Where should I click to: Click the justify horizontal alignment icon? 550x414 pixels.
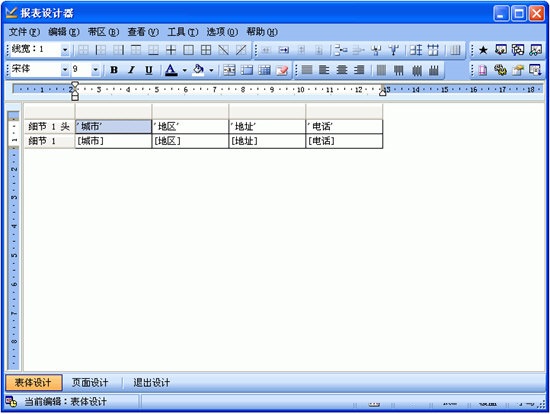point(307,70)
